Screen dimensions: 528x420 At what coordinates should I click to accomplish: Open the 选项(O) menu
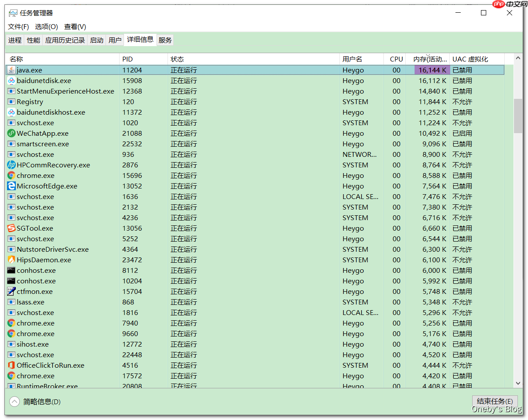tap(46, 26)
